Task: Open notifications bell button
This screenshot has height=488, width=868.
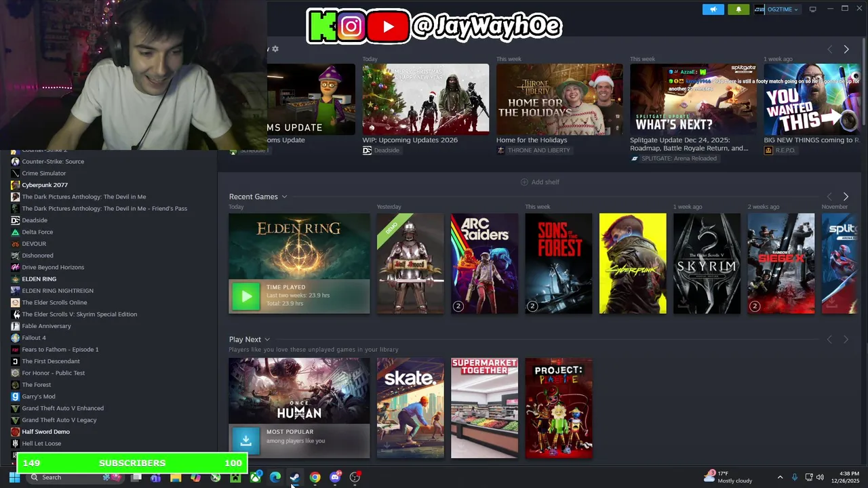Action: [x=738, y=9]
